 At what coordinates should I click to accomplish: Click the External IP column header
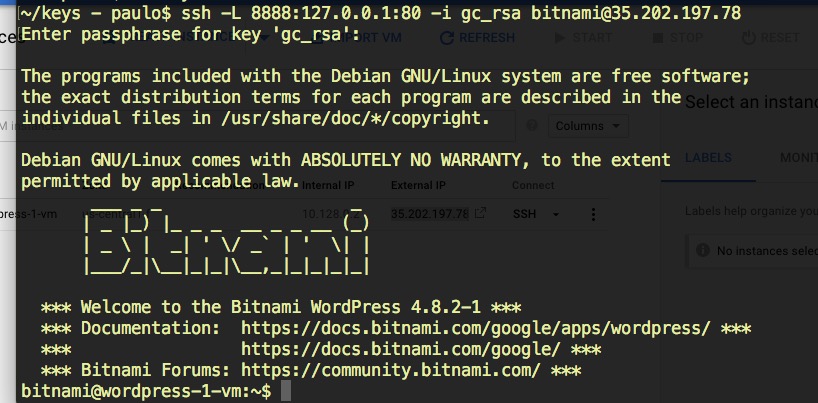[x=418, y=185]
